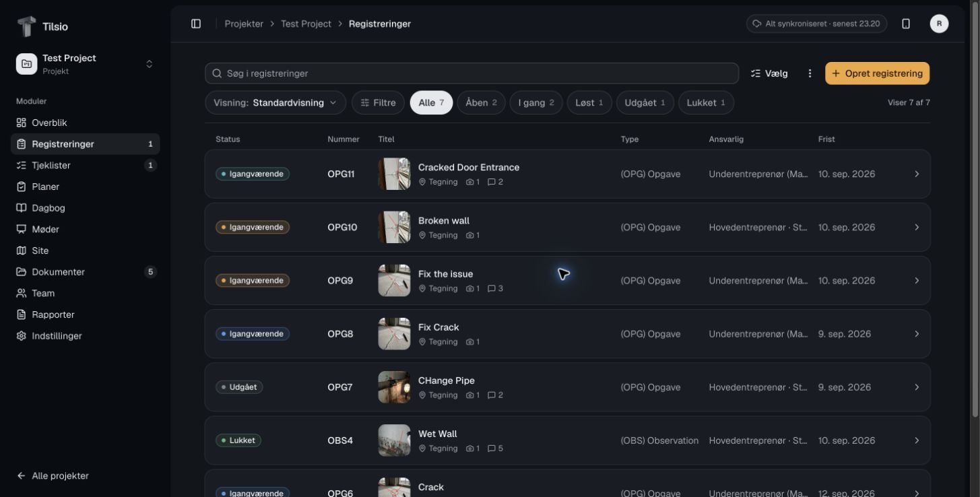Open Møder module
Screen dimensions: 980x497
point(85,229)
